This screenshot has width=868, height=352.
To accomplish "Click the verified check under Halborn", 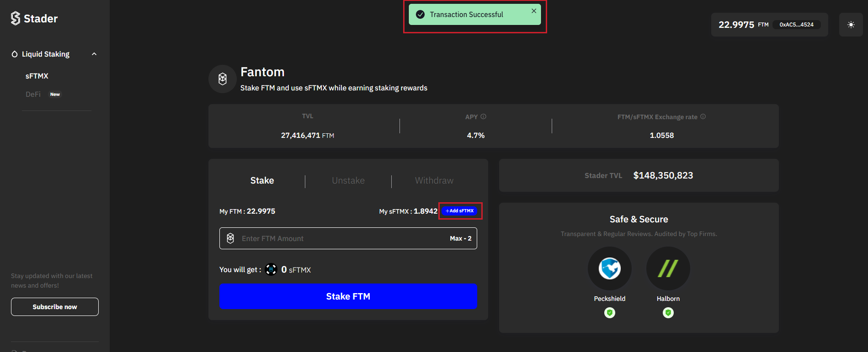I will pos(668,313).
